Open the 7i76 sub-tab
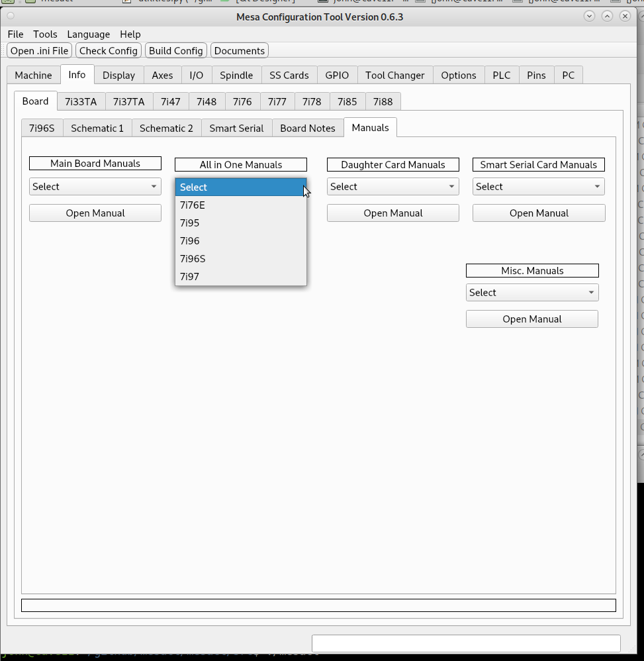The width and height of the screenshot is (644, 661). coord(242,101)
